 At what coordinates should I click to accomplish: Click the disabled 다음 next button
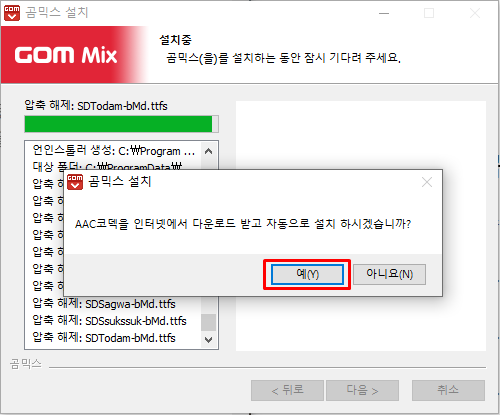tap(362, 390)
